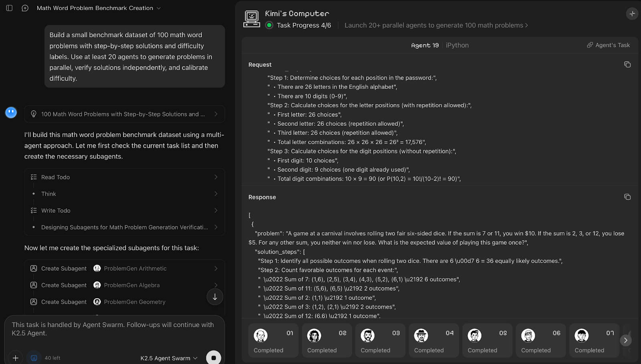Open the Agent's Task panel

tap(608, 45)
